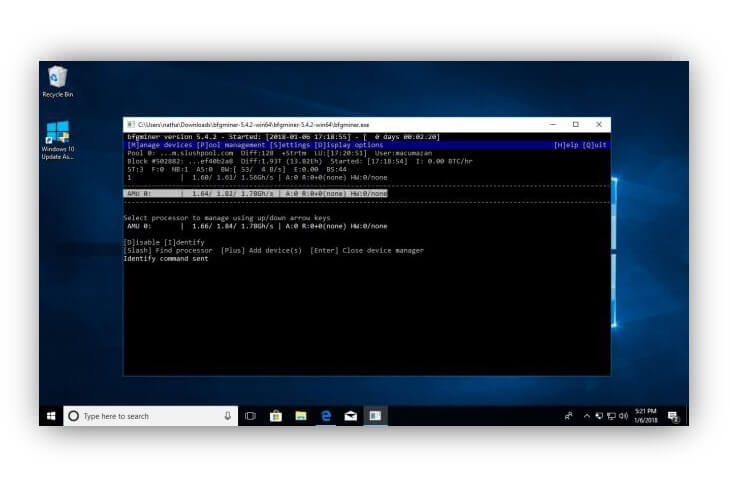Click [S]ettings in the menu line
The image size is (730, 500).
point(290,145)
